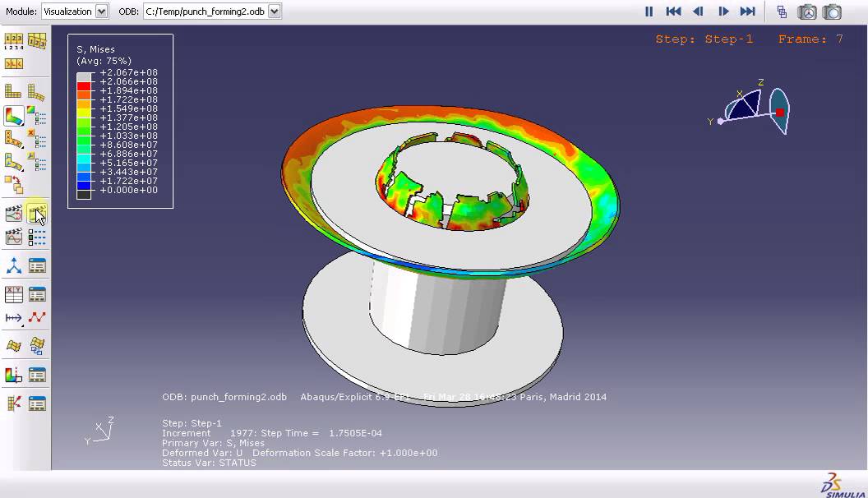
Task: Open Common Options numbered tiles icon
Action: (x=13, y=41)
